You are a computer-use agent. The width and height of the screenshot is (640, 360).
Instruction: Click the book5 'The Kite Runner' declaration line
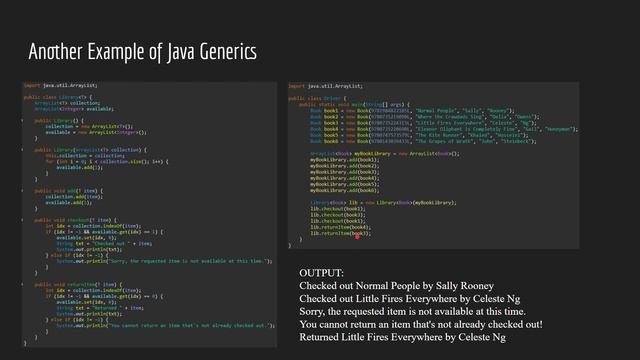(419, 135)
